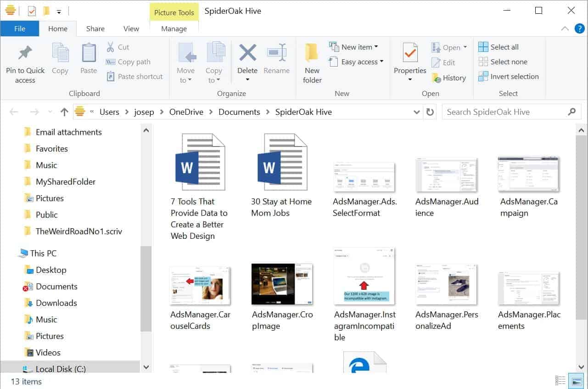Select the AdsManager.Ads.SelectFormat image
The height and width of the screenshot is (389, 588).
[365, 190]
